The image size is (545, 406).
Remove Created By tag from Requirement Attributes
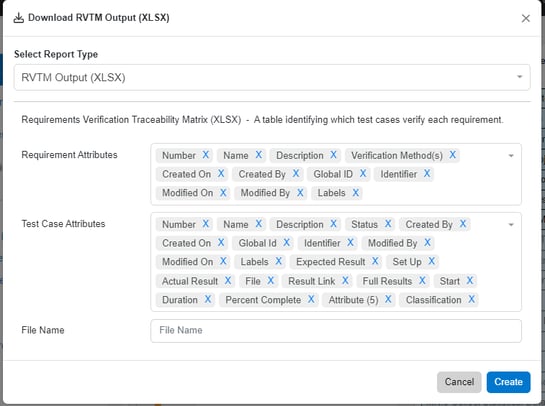[x=296, y=174]
